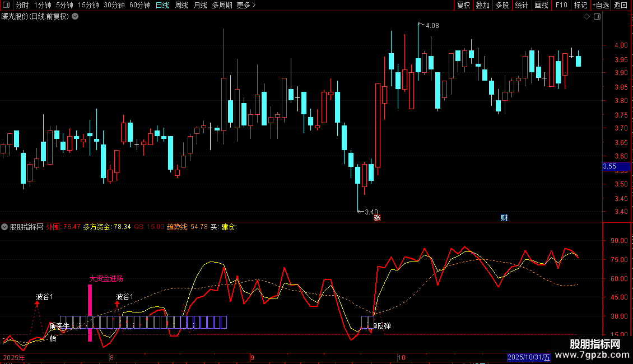Add stock with +自选 button
The height and width of the screenshot is (364, 633).
[x=601, y=5]
